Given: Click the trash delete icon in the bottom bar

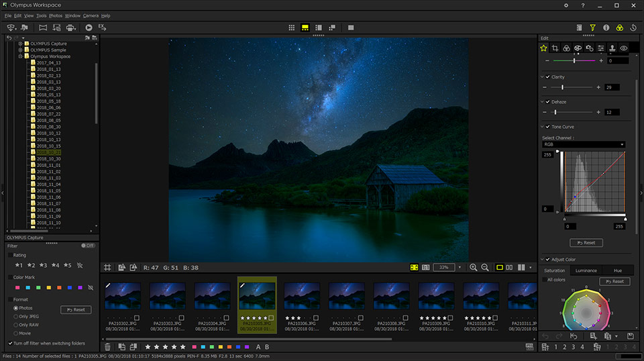Looking at the screenshot, I should (x=107, y=347).
